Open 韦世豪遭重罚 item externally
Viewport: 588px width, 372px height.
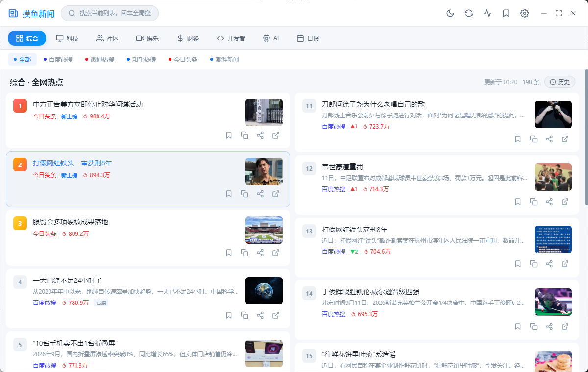(x=565, y=202)
